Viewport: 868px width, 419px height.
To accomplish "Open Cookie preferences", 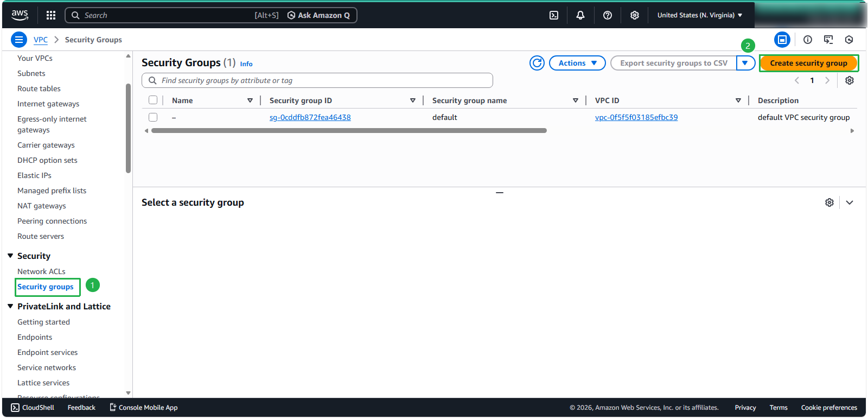I will click(829, 408).
